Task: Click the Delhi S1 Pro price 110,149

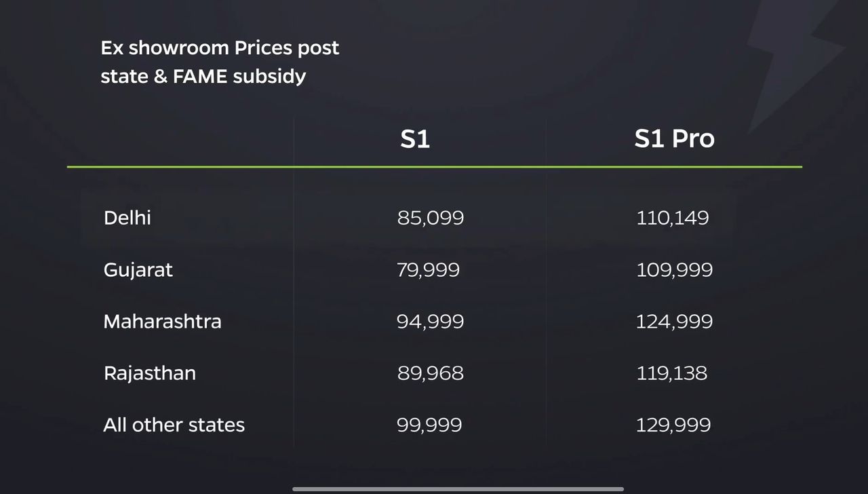Action: [672, 218]
